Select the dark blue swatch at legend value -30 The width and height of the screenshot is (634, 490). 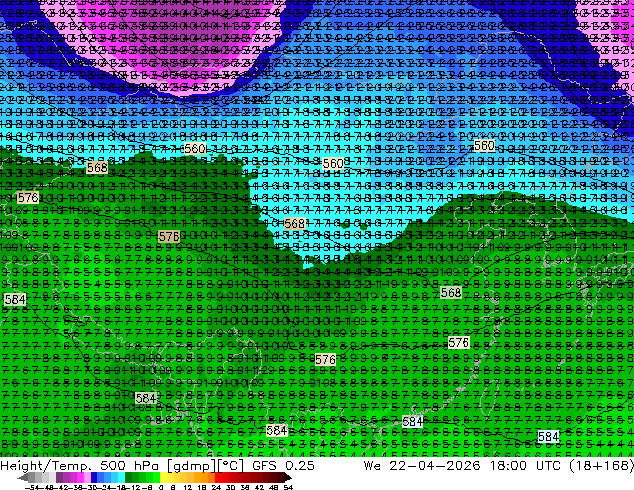(94, 477)
